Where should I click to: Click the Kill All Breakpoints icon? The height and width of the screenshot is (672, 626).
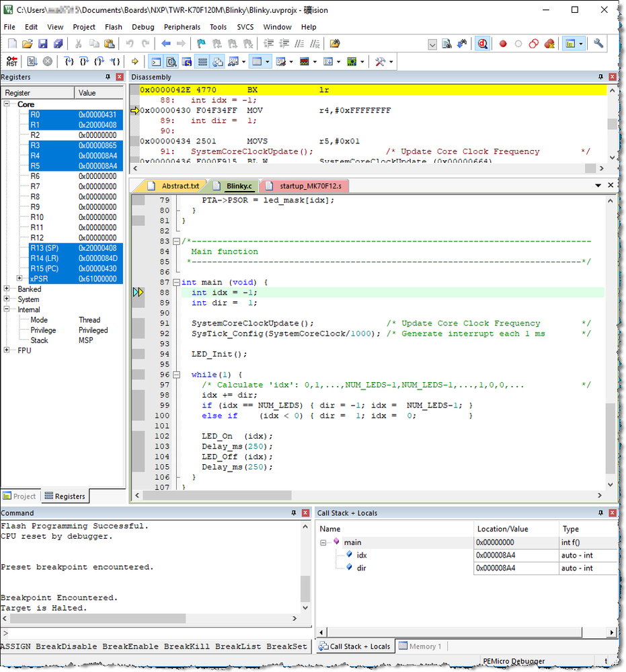coord(549,44)
